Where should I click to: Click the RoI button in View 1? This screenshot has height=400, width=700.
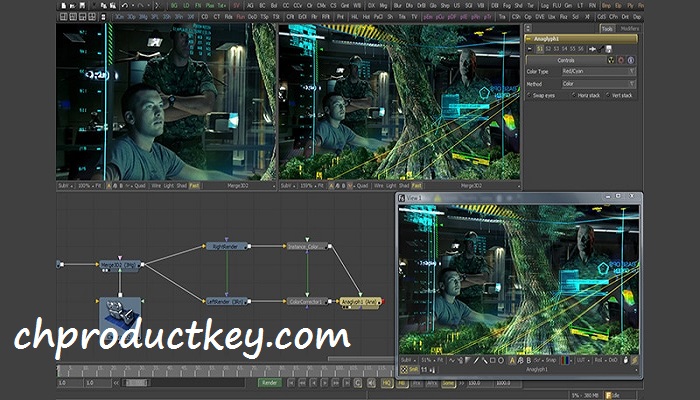coord(598,360)
